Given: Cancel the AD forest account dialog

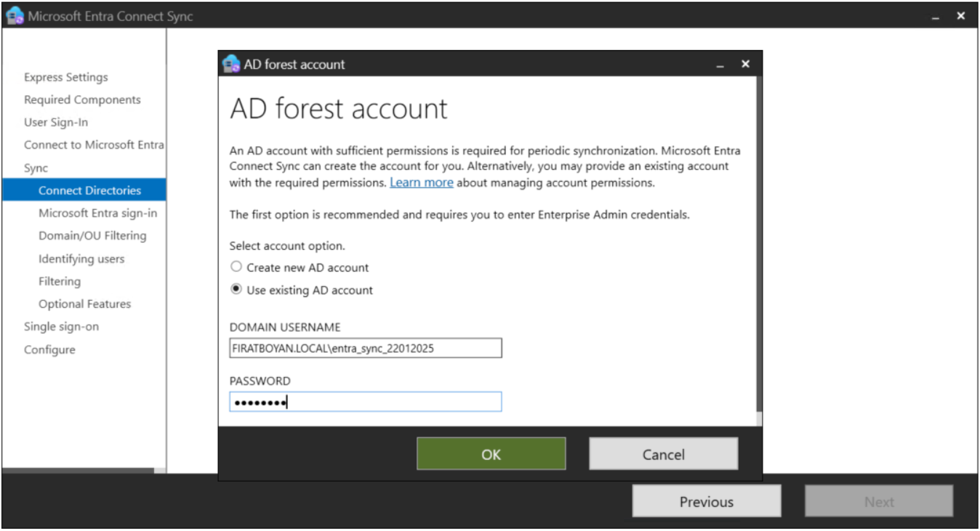Looking at the screenshot, I should 663,454.
